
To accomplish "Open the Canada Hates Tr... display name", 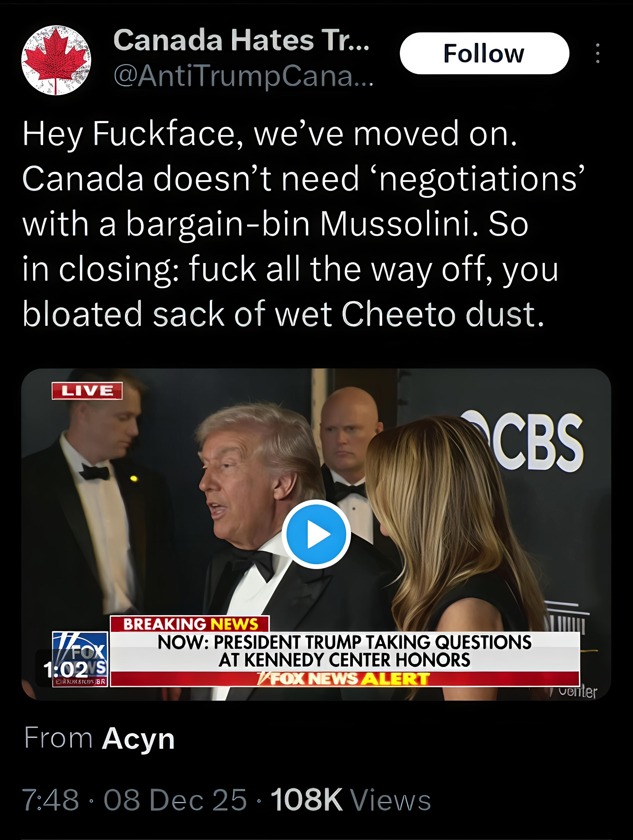I will [x=241, y=40].
